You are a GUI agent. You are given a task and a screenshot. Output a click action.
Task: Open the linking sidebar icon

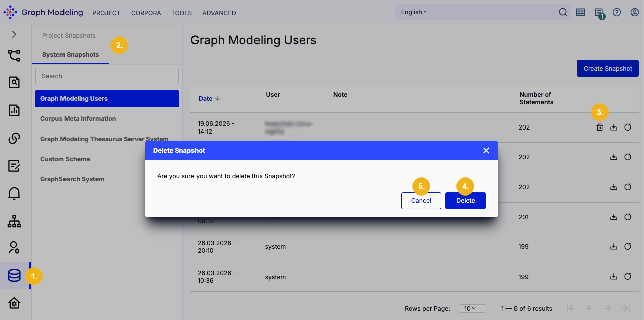(14, 138)
